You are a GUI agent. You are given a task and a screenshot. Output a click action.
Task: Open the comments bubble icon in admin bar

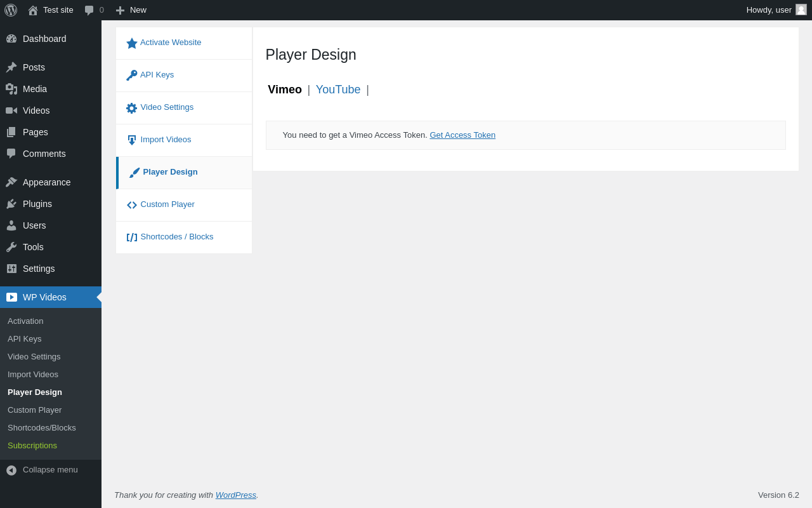pyautogui.click(x=89, y=10)
